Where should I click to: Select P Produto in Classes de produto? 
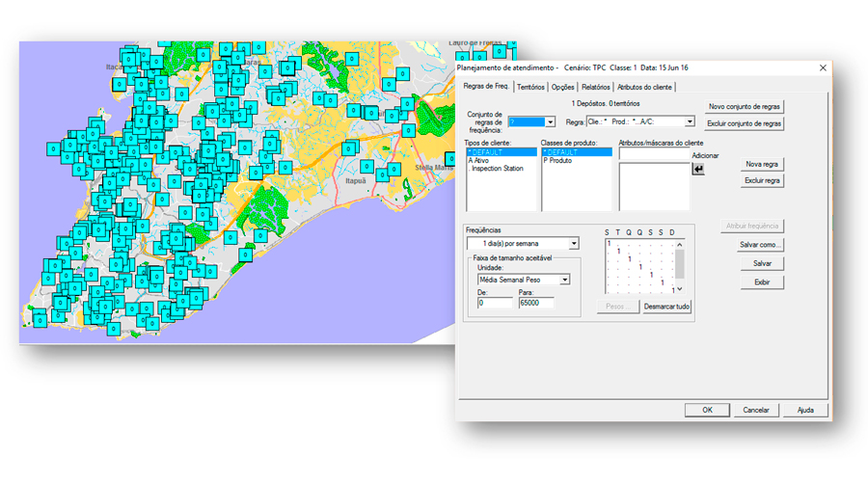click(557, 160)
